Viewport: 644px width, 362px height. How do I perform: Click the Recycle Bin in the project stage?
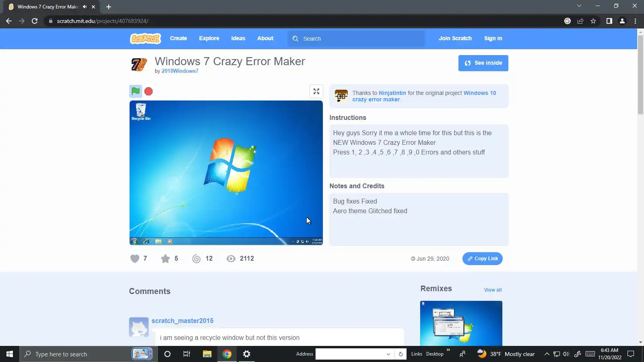[141, 112]
